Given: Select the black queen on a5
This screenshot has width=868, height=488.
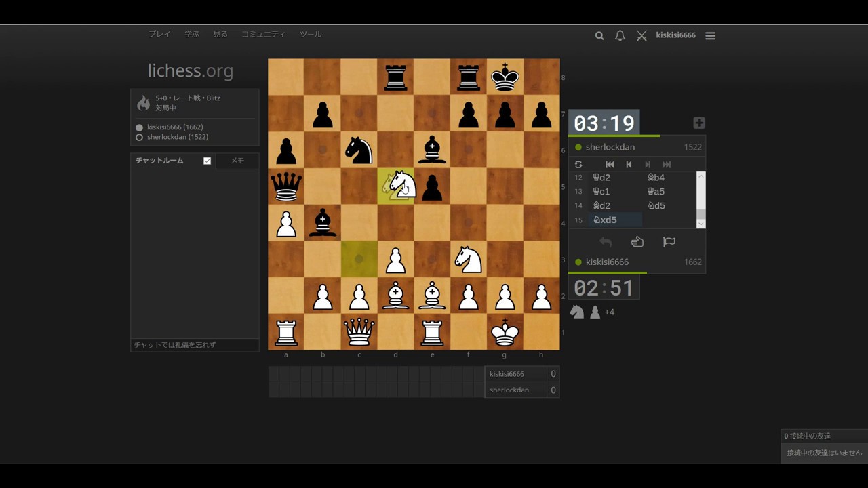Looking at the screenshot, I should point(286,186).
